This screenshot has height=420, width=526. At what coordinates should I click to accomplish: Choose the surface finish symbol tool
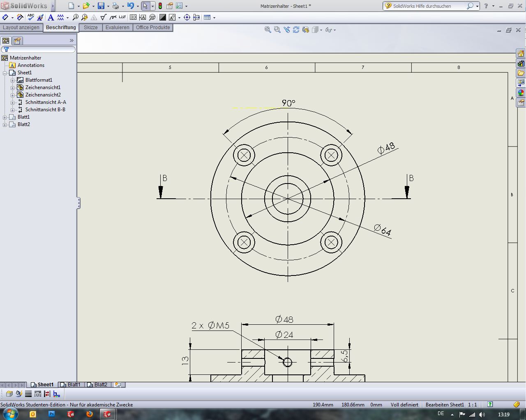tap(104, 17)
